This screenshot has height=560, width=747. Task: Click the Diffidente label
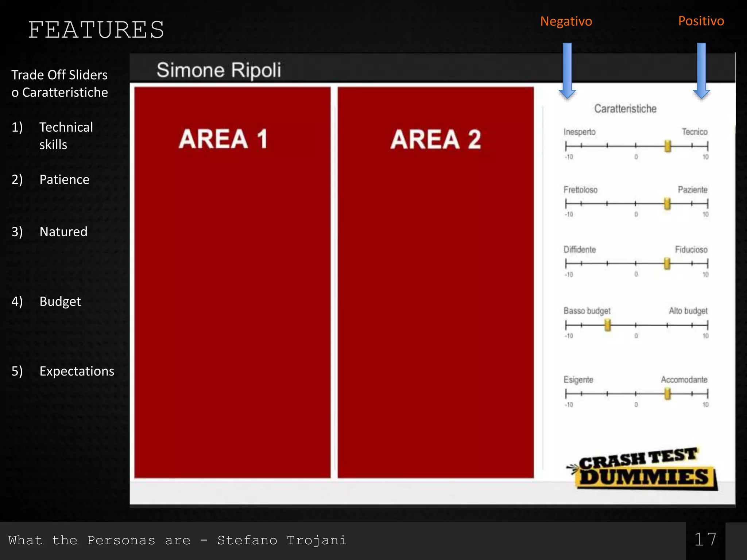tap(580, 249)
